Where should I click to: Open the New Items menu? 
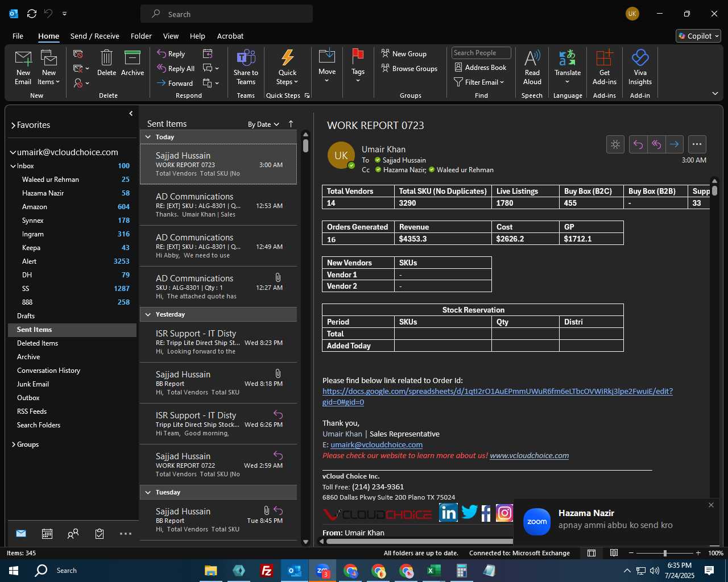coord(49,67)
